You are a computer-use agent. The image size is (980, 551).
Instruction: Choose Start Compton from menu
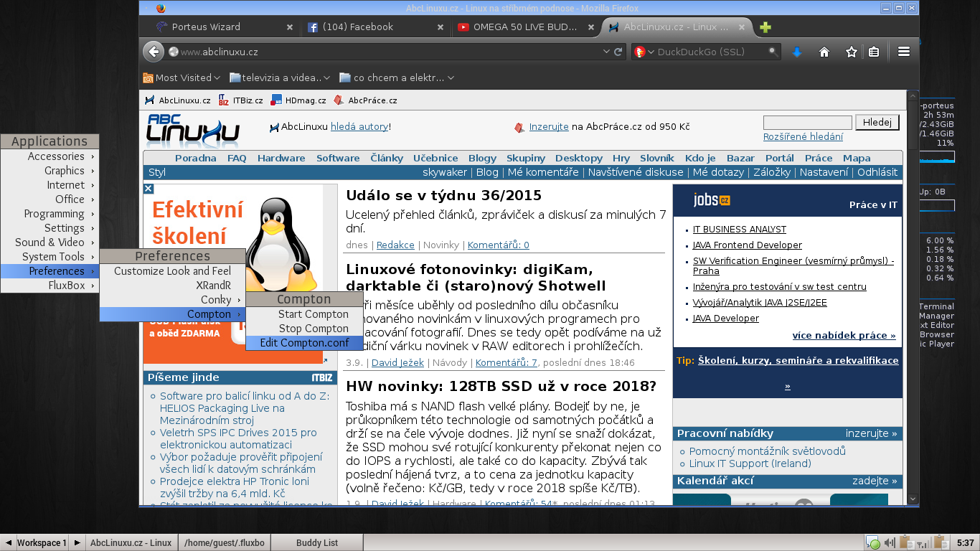304,314
